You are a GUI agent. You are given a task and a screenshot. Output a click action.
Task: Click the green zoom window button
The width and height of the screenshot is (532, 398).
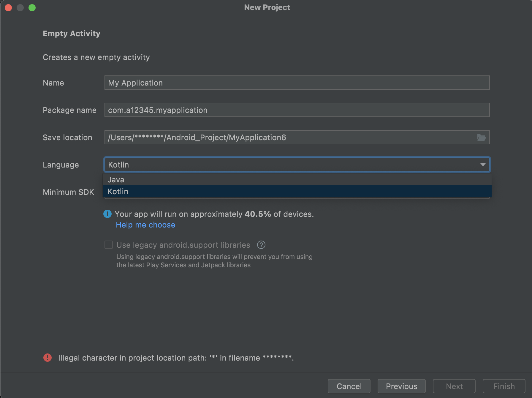(x=32, y=8)
